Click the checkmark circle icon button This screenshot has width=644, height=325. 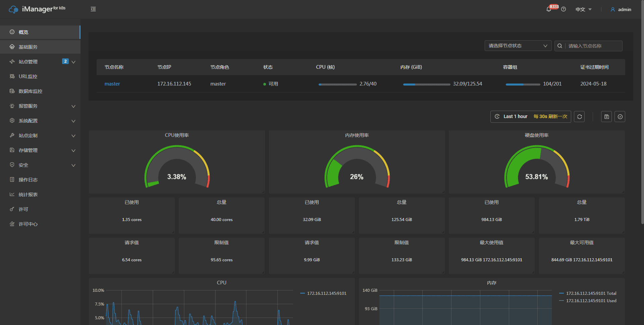coord(620,117)
